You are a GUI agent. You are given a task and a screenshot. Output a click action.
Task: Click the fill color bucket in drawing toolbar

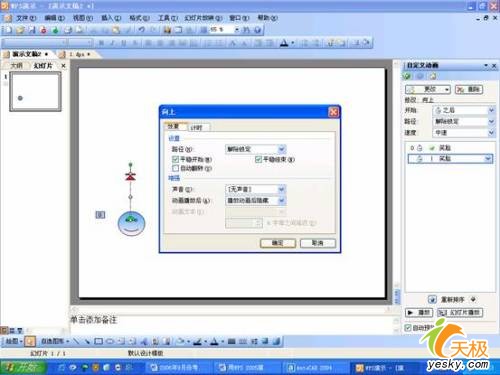tap(181, 341)
